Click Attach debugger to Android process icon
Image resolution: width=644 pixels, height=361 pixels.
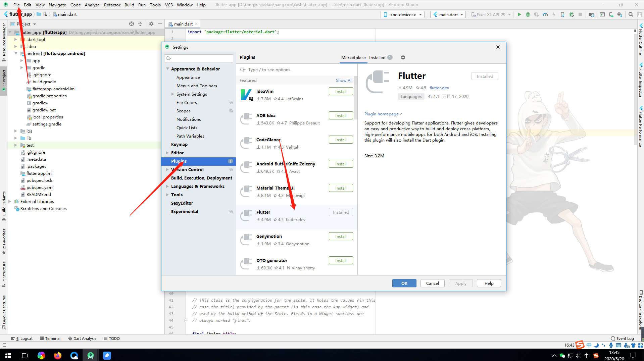click(x=572, y=14)
